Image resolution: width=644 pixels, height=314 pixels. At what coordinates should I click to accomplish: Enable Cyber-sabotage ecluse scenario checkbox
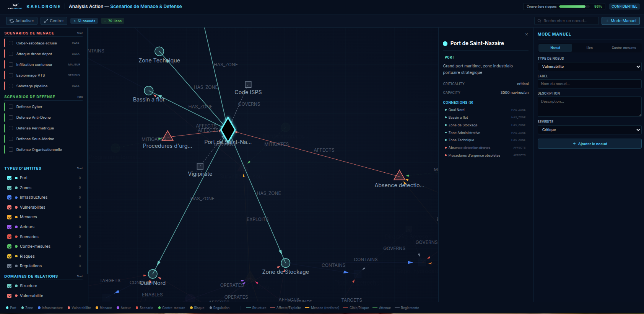(11, 43)
